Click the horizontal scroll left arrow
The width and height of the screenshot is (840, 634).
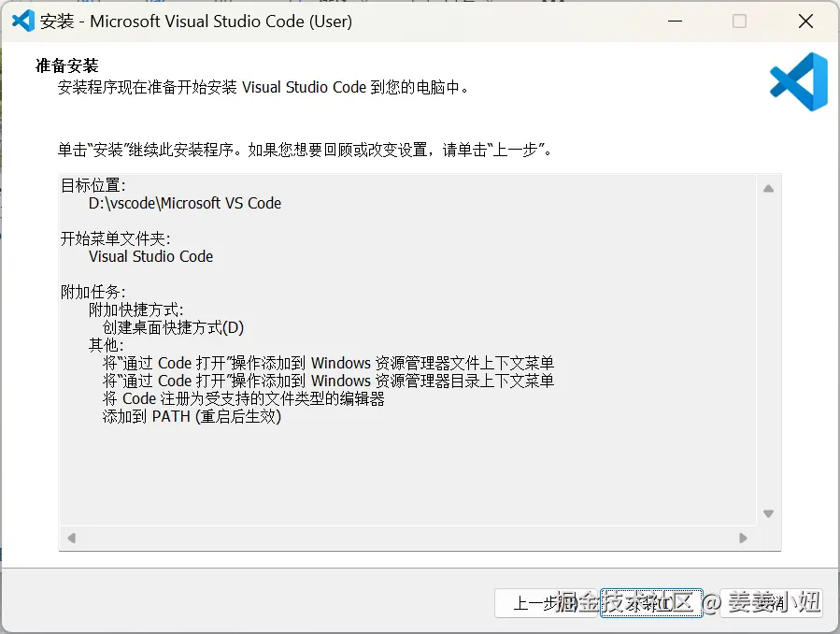pyautogui.click(x=72, y=538)
